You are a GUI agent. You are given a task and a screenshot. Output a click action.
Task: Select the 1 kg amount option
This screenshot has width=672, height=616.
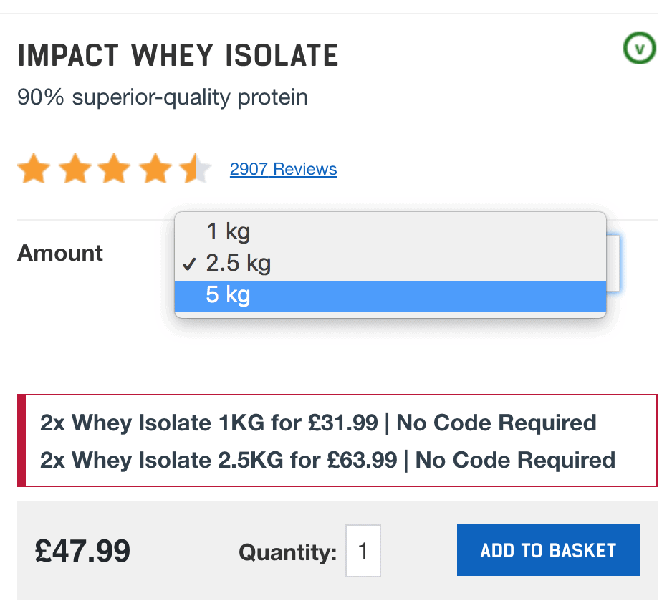[228, 231]
